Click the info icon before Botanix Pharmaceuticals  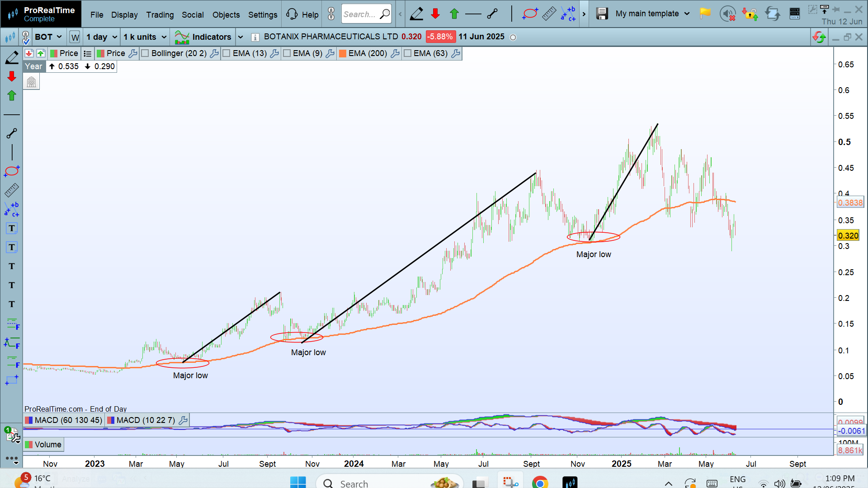pyautogui.click(x=255, y=37)
